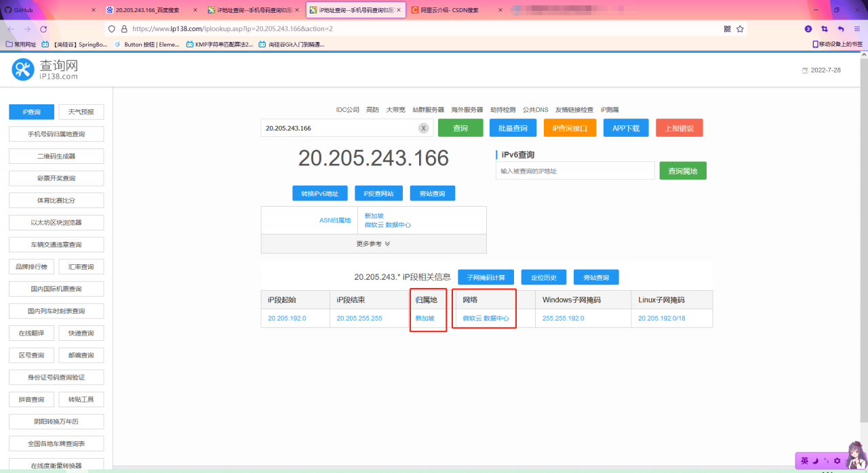Toggle punctuation mode on IME bar

pos(826,461)
